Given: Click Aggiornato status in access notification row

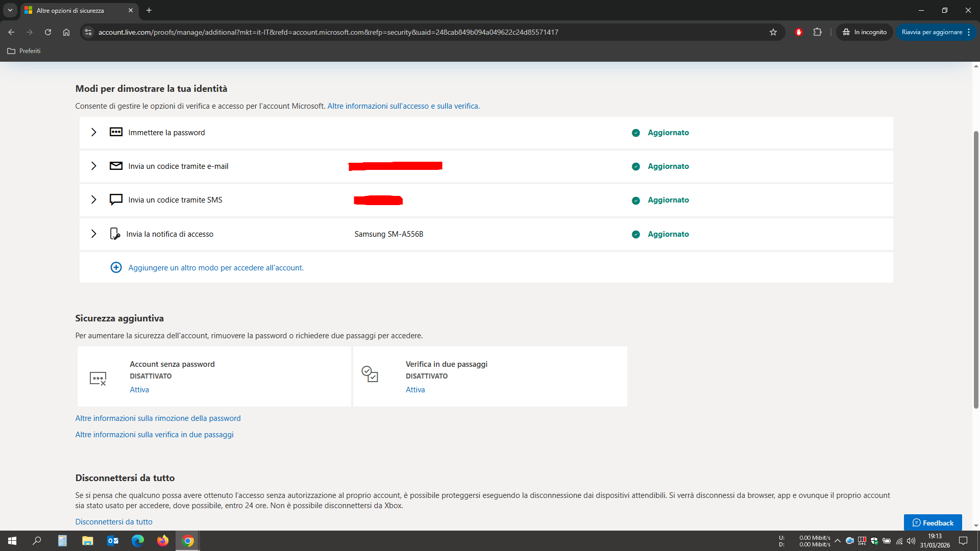Looking at the screenshot, I should (668, 234).
